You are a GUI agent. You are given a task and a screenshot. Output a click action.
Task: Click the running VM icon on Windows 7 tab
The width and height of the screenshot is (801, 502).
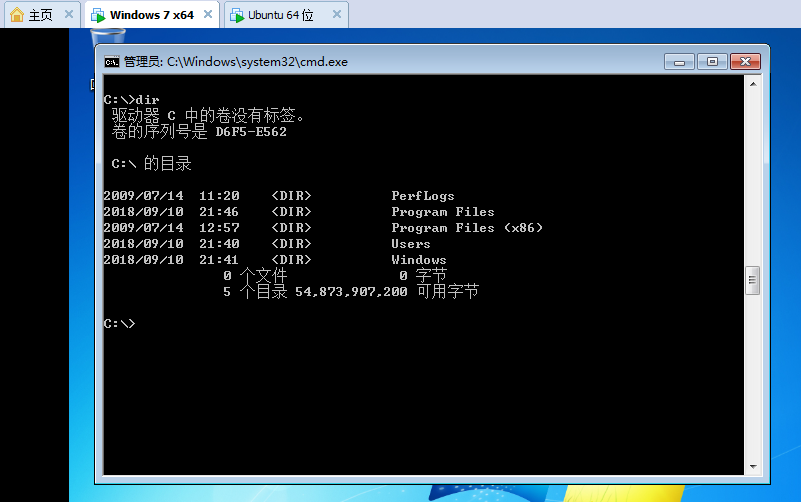(98, 15)
